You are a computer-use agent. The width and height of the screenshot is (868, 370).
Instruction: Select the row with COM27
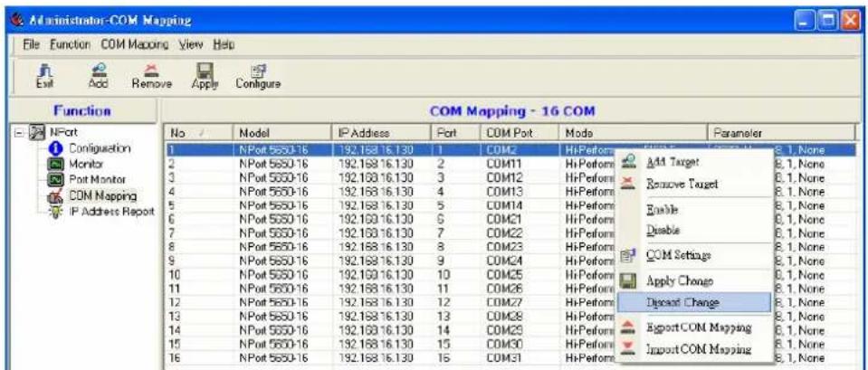(510, 301)
